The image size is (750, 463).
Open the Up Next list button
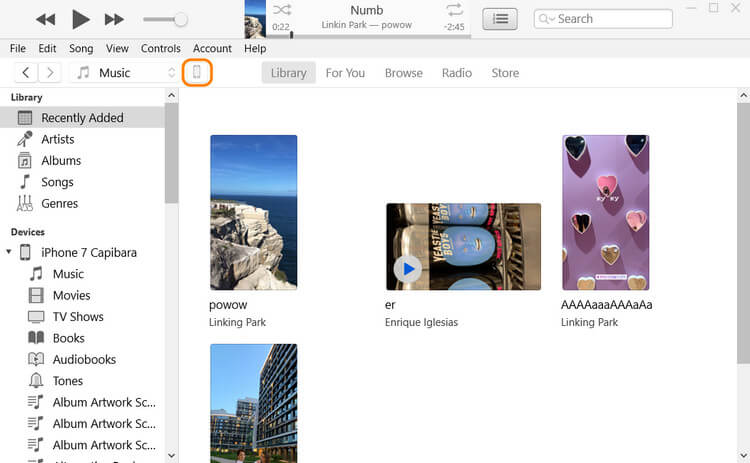pos(500,19)
